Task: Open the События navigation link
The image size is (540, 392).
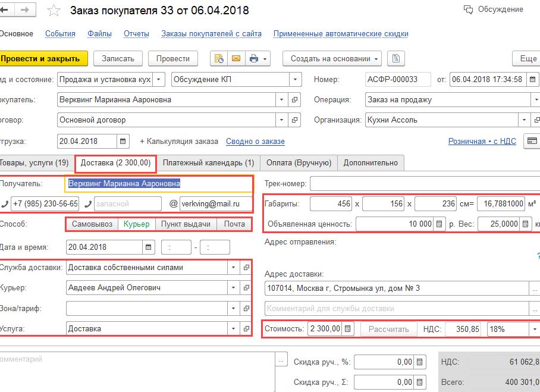Action: (x=60, y=34)
